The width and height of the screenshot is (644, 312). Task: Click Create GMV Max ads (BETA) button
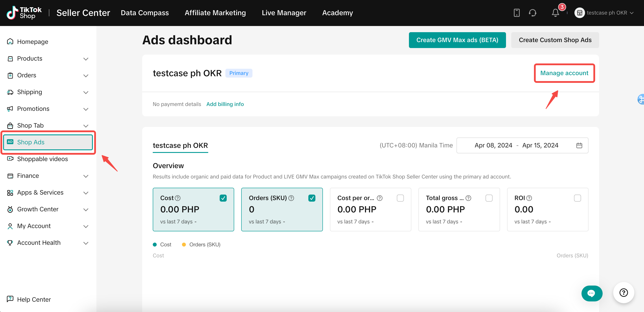click(x=457, y=40)
